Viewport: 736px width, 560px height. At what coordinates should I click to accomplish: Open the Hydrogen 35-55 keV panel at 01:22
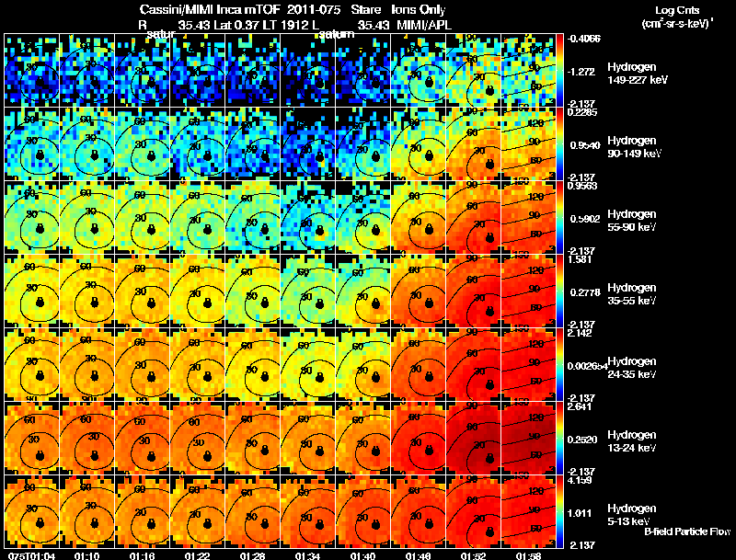(x=198, y=291)
